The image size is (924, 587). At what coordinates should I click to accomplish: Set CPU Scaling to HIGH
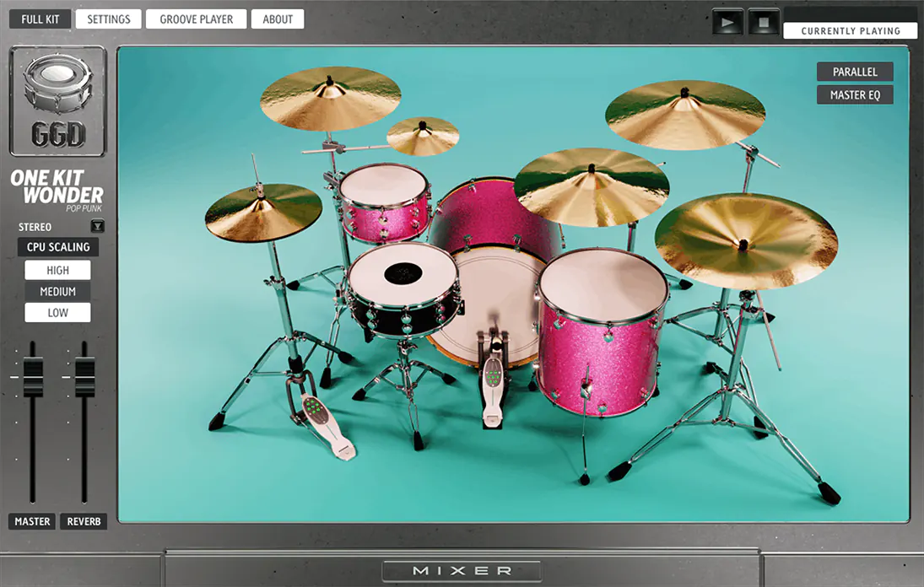[57, 270]
